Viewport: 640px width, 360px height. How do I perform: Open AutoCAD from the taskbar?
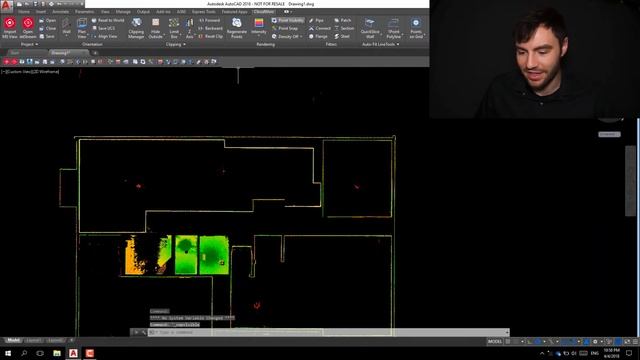click(x=73, y=353)
